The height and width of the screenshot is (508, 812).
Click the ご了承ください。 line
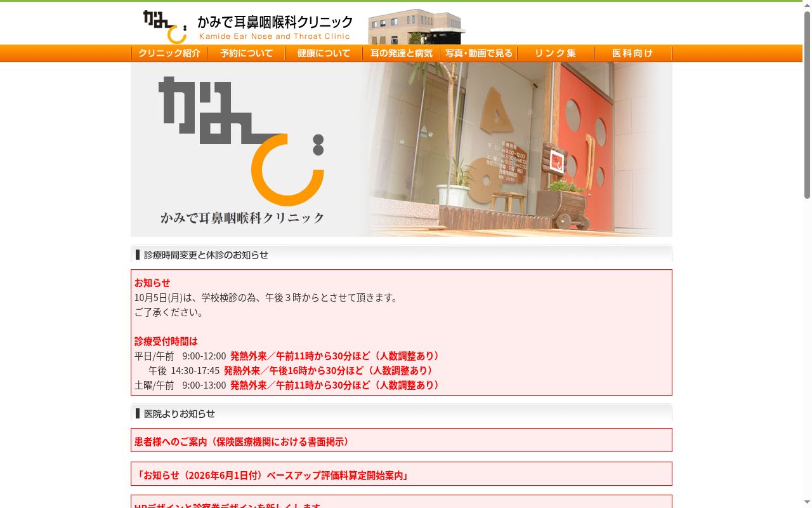(x=169, y=312)
